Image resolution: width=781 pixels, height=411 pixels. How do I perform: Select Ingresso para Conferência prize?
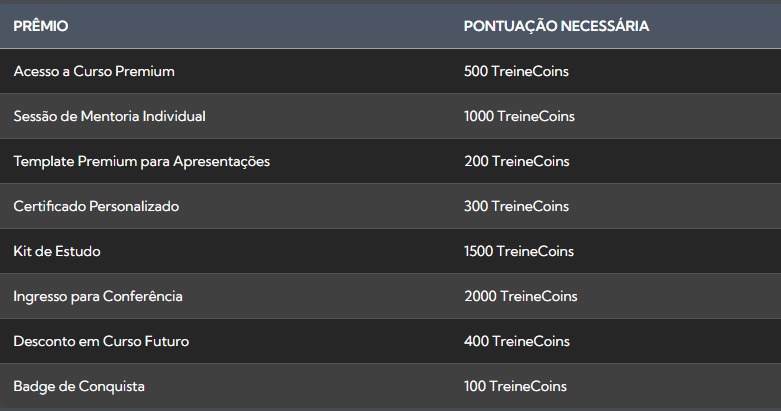(98, 296)
